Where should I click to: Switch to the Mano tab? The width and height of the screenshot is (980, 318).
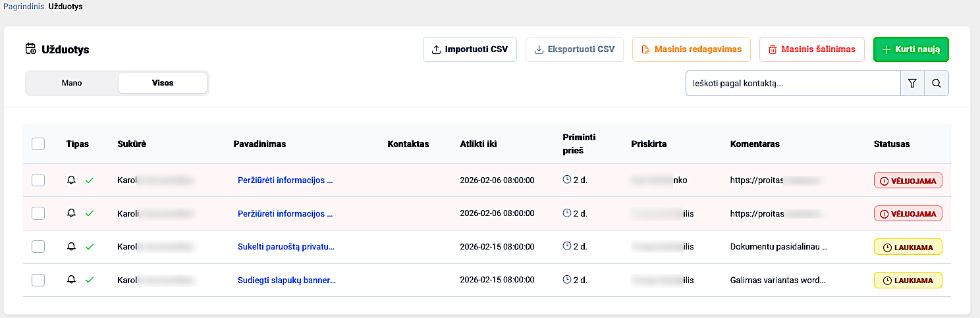[72, 83]
